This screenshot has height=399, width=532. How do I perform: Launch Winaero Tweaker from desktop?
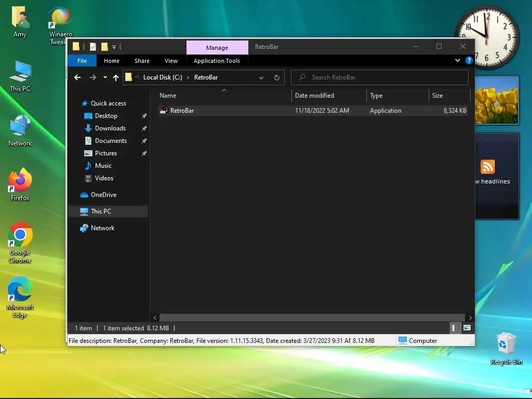click(60, 25)
